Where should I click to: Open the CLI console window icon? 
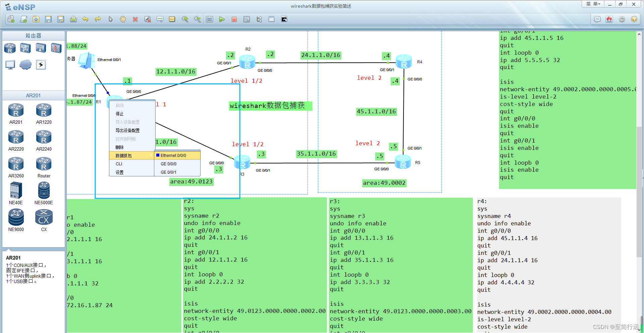click(x=284, y=19)
